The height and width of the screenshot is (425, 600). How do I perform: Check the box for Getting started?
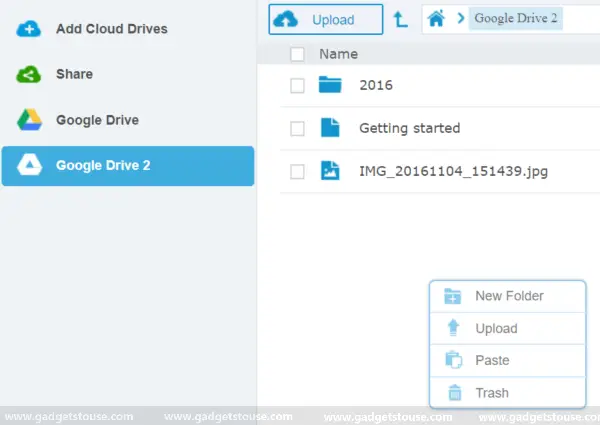(x=297, y=129)
